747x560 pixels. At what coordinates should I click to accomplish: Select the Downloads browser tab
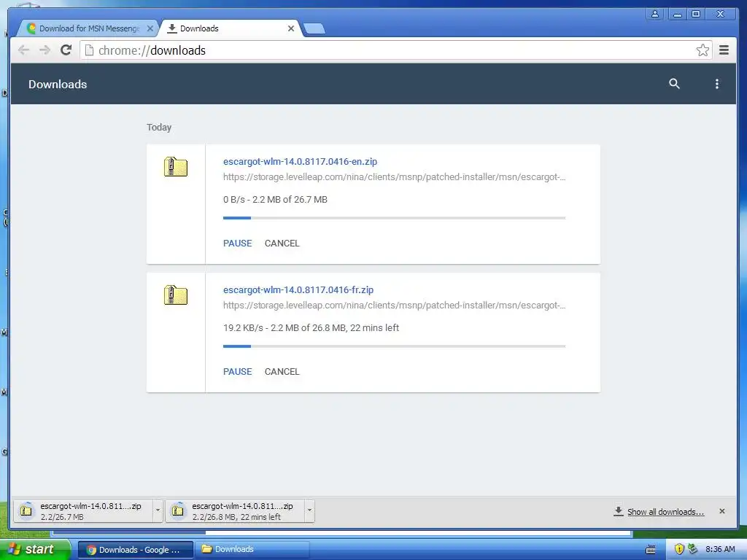coord(228,28)
